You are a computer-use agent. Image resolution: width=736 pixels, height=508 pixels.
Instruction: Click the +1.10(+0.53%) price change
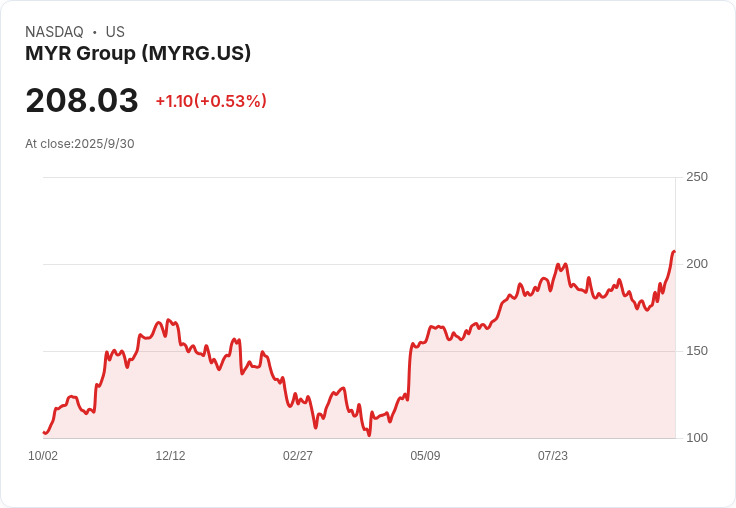[x=211, y=101]
